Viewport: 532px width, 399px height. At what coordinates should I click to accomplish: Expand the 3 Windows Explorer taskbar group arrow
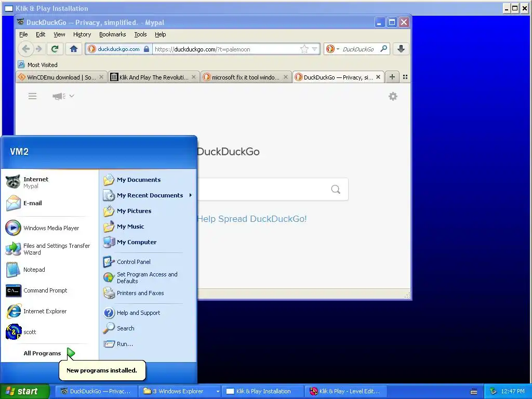(x=218, y=391)
